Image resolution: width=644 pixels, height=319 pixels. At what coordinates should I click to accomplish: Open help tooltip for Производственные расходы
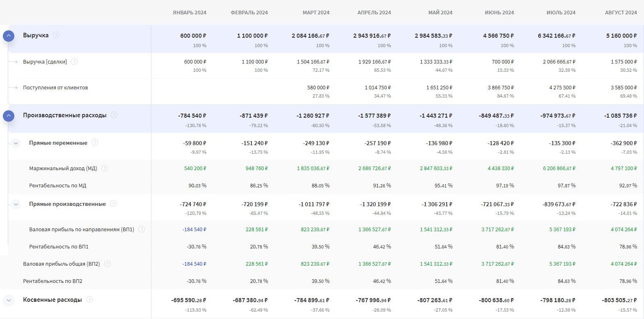coord(114,115)
